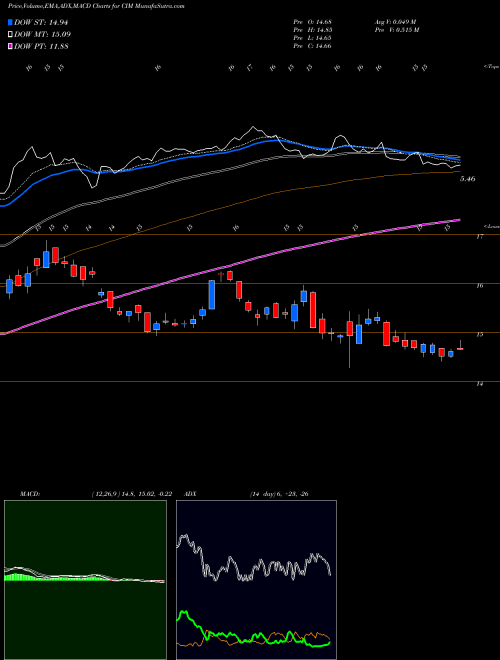Click the MACD (12,26,9) values text

click(x=131, y=494)
